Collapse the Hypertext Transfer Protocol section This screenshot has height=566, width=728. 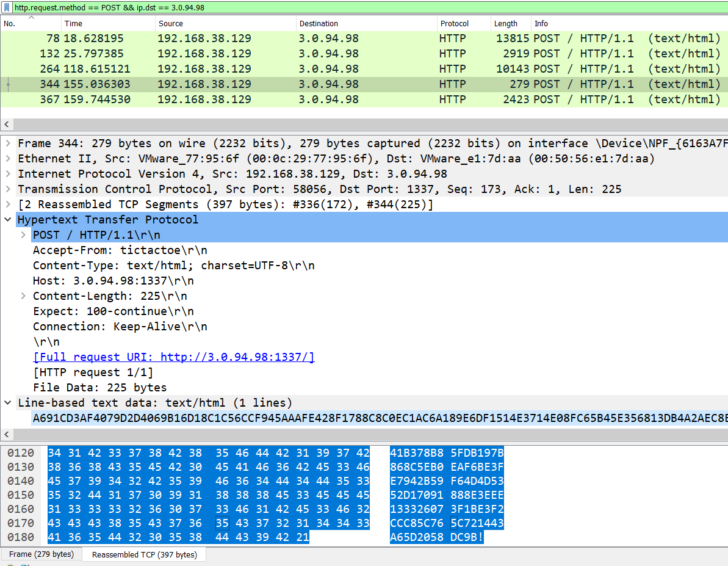pos(7,219)
